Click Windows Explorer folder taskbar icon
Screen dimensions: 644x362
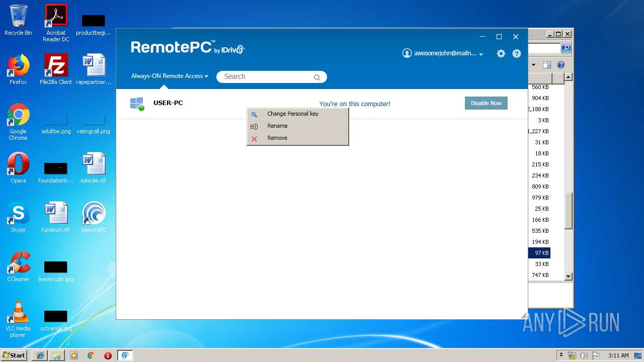pos(57,355)
